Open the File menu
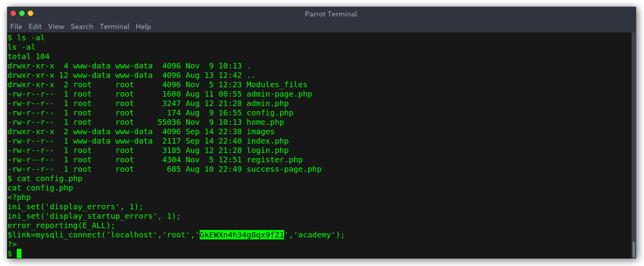644x266 pixels. point(16,27)
